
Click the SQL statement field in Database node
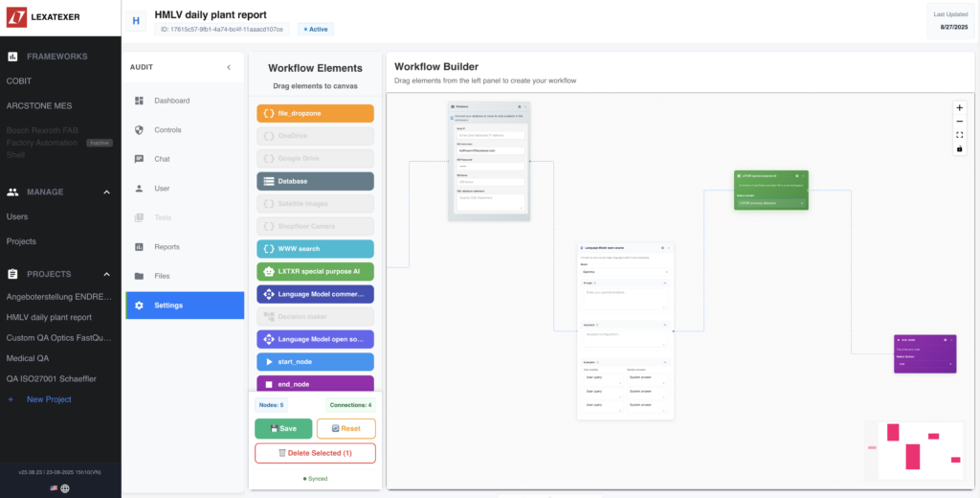pos(489,201)
